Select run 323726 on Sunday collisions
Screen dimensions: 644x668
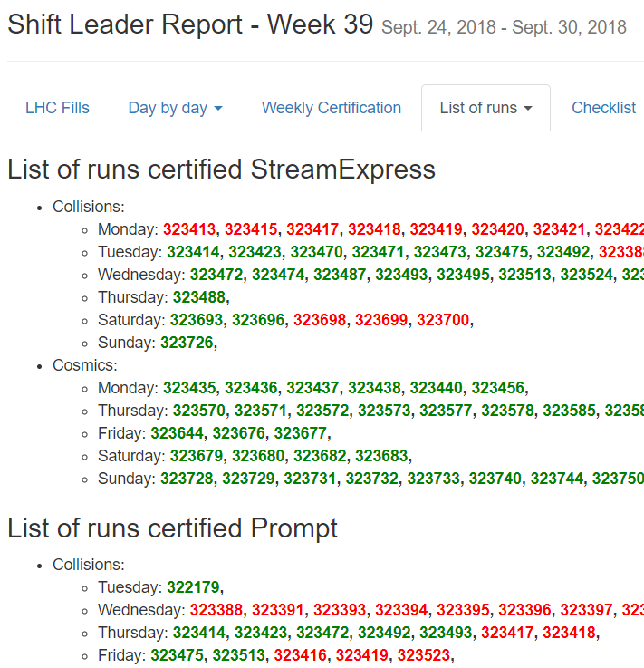coord(187,343)
